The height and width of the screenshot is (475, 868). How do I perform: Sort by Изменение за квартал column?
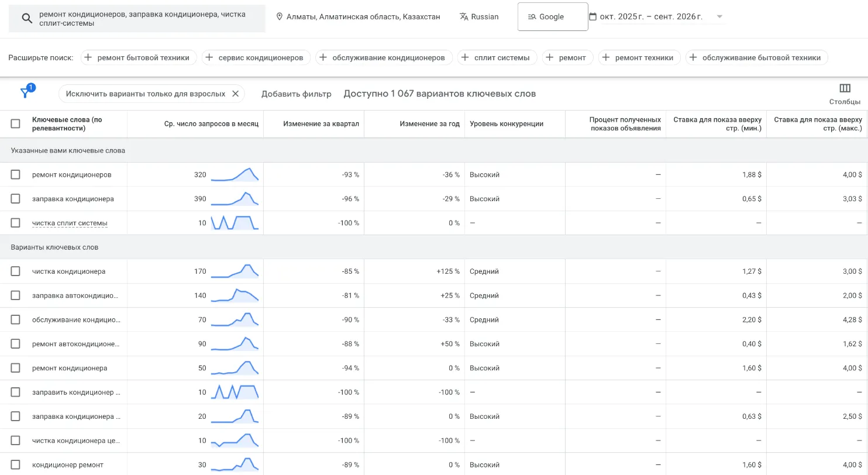tap(321, 124)
